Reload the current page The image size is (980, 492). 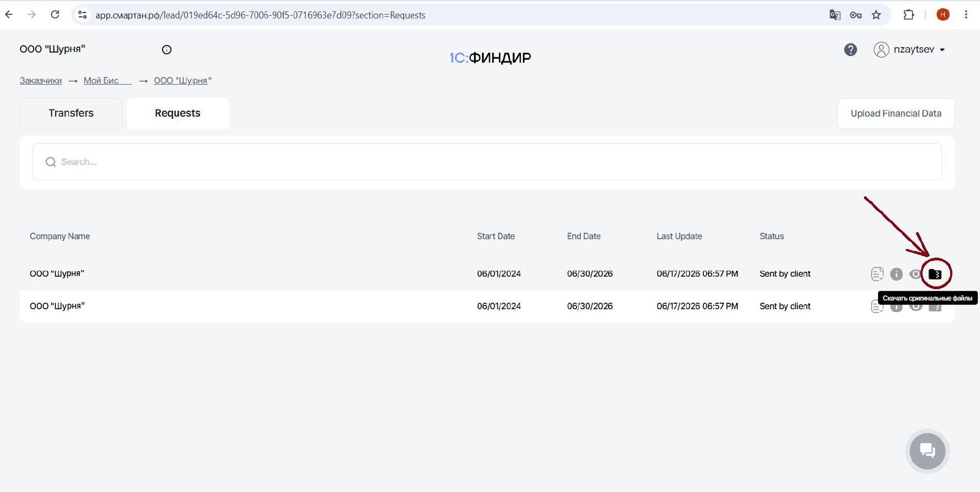(x=55, y=15)
